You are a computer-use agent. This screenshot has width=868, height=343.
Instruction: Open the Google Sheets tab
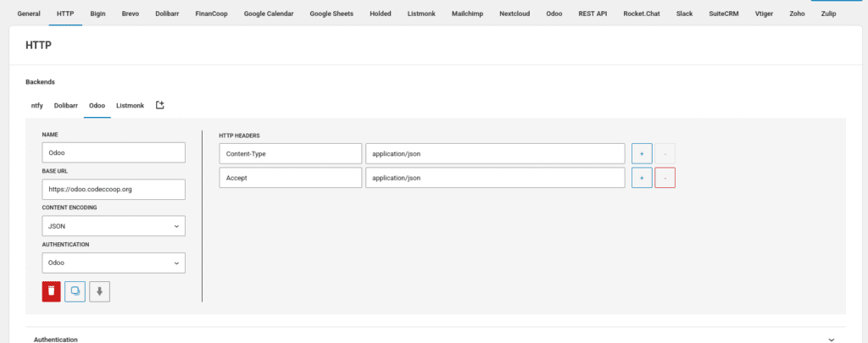click(x=331, y=14)
